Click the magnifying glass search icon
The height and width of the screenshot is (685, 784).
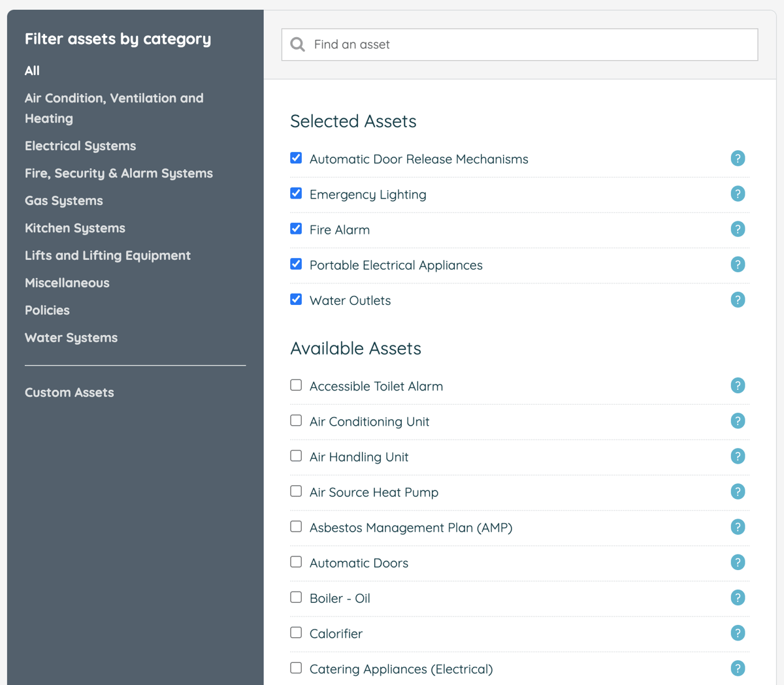297,44
